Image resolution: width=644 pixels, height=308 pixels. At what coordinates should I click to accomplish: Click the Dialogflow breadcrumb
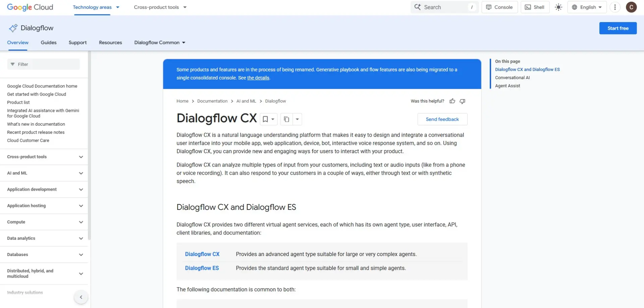tap(275, 101)
